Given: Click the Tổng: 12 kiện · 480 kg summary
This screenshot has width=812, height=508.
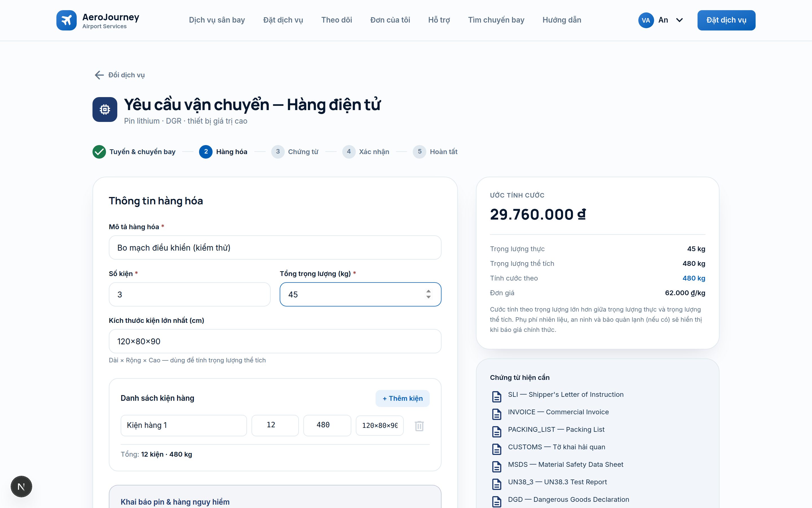Looking at the screenshot, I should click(156, 454).
